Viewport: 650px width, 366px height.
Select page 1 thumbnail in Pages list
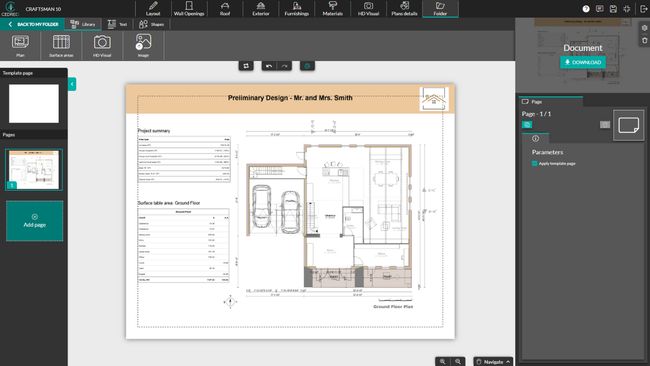tap(34, 170)
